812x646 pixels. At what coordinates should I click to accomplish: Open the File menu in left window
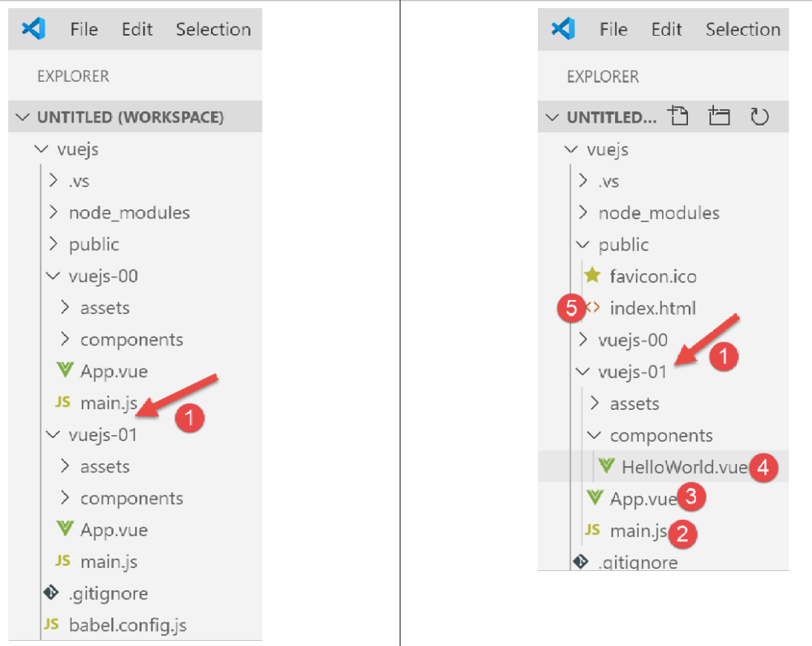(x=84, y=29)
